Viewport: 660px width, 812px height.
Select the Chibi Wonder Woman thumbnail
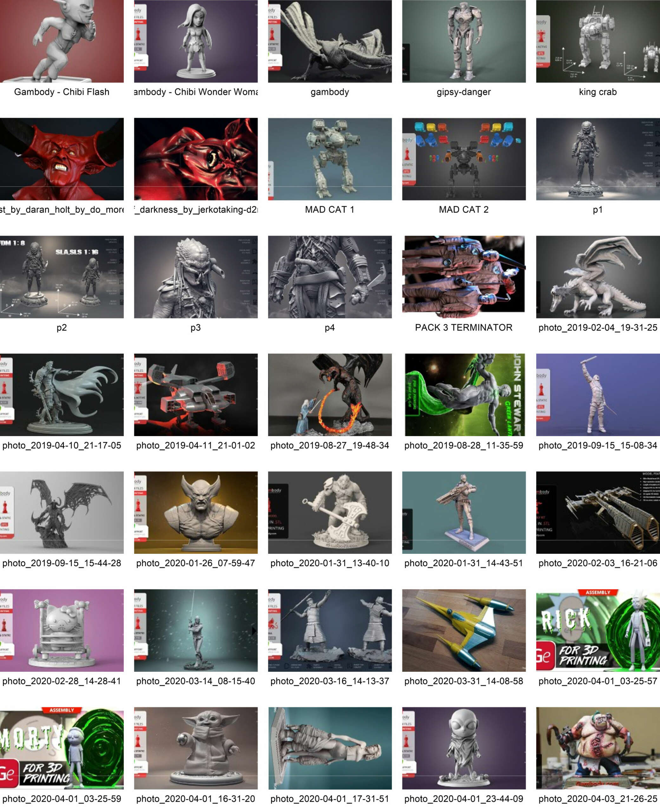pos(196,41)
